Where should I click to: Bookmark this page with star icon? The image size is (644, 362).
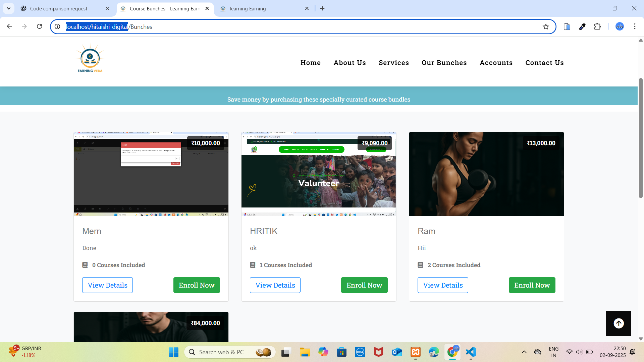point(546,27)
